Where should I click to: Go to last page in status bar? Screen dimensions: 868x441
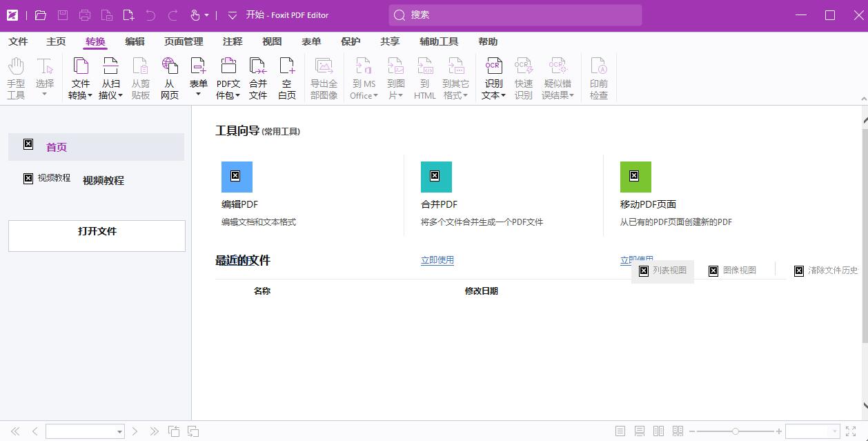154,431
